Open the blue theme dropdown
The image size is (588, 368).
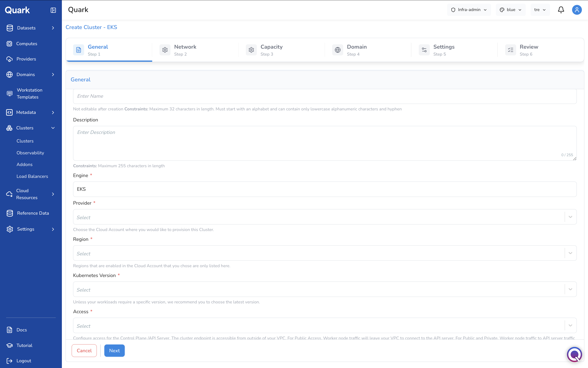511,10
